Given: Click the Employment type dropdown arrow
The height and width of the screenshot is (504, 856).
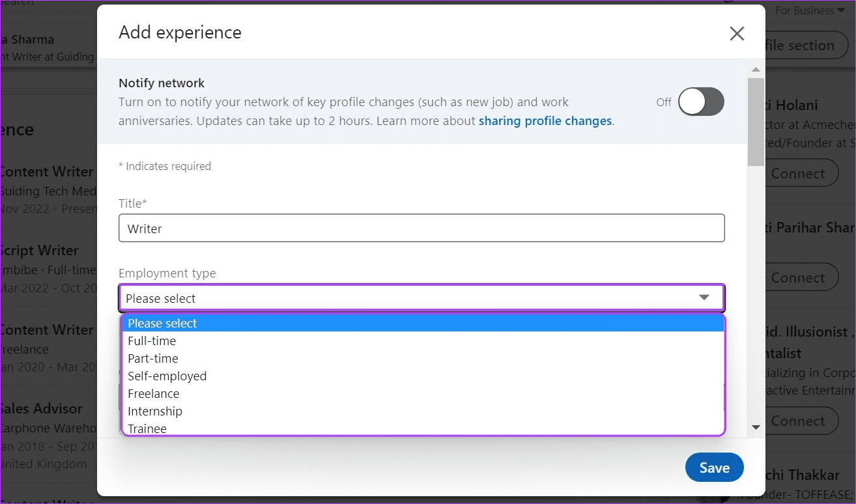Looking at the screenshot, I should [x=704, y=298].
